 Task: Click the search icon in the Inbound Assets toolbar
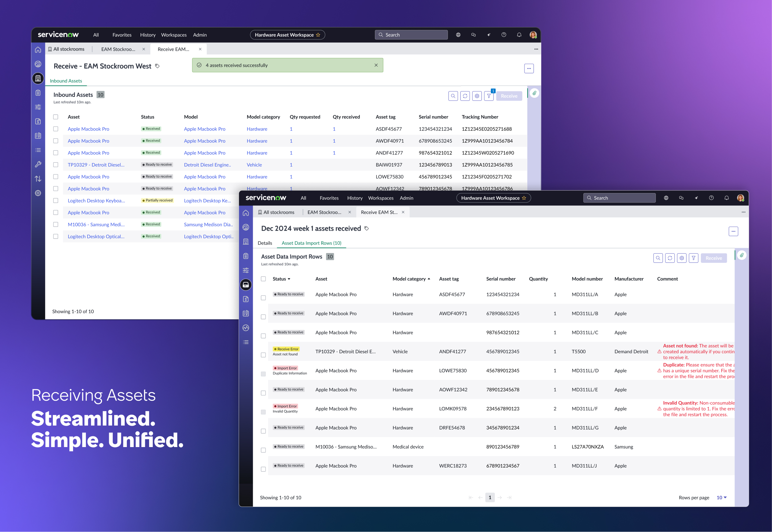(x=453, y=96)
